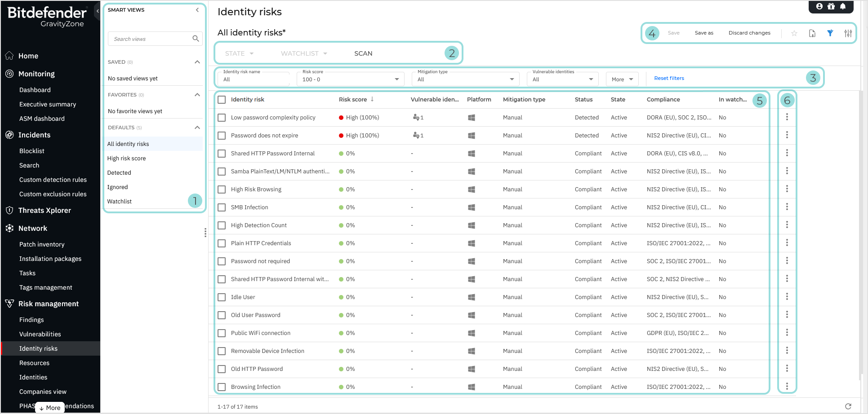Click the Reset filters link
Screen dimensions: 868x414
(669, 78)
